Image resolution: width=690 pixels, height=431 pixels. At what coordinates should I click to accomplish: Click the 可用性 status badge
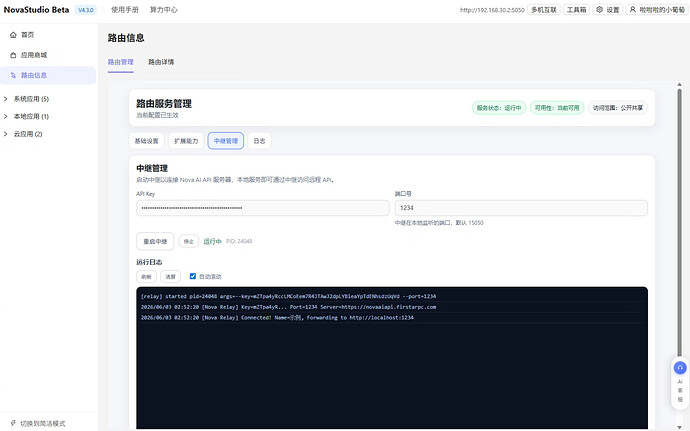[557, 108]
